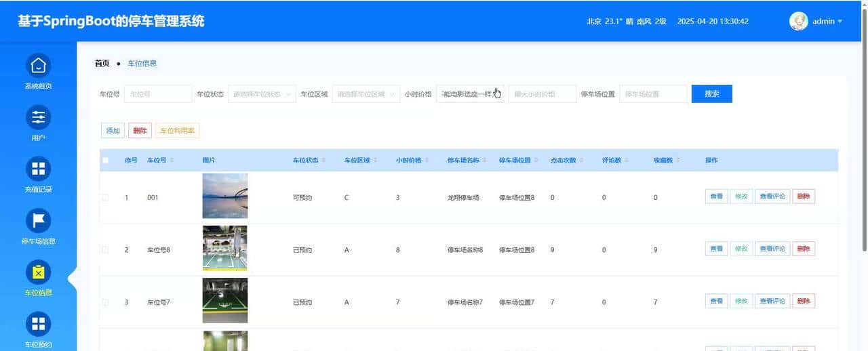Sort by 收藏数 column arrows
868x351 pixels.
(x=677, y=161)
